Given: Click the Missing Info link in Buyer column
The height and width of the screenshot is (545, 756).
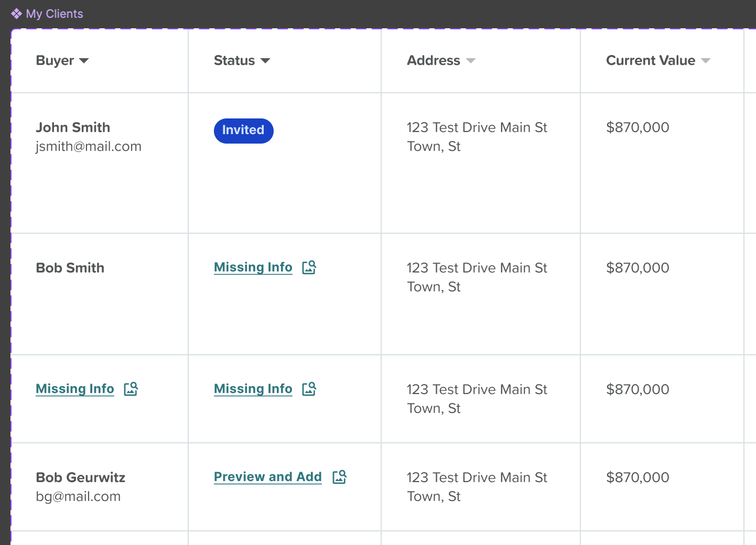Looking at the screenshot, I should pyautogui.click(x=75, y=389).
